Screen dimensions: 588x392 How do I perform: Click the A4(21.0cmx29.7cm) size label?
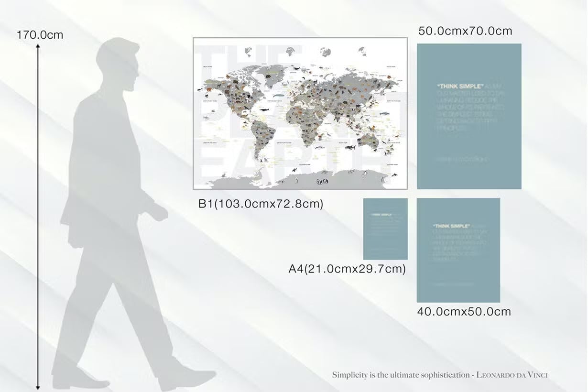(x=347, y=269)
